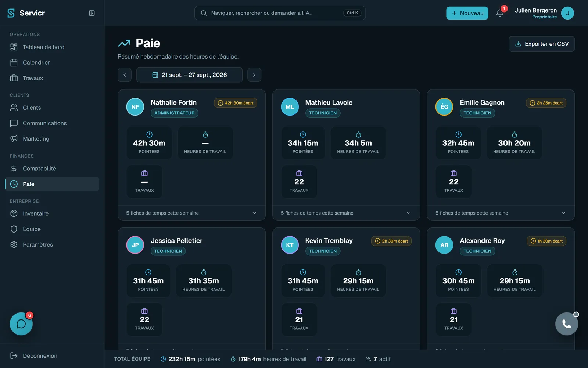
Task: Collapse the sidebar panel icon
Action: click(92, 13)
